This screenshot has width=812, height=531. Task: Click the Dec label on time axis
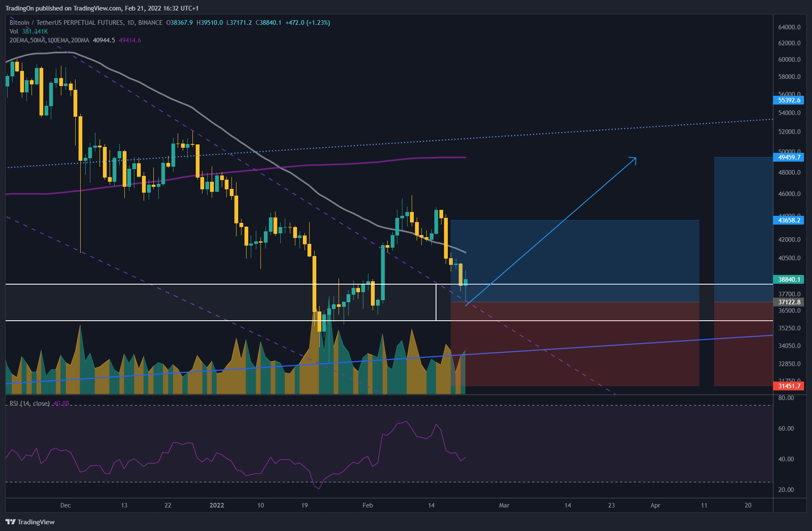66,505
